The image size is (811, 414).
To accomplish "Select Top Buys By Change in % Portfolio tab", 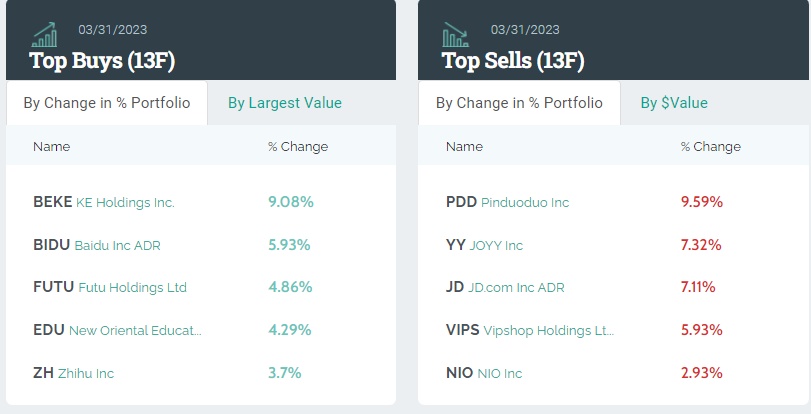I will (x=107, y=103).
